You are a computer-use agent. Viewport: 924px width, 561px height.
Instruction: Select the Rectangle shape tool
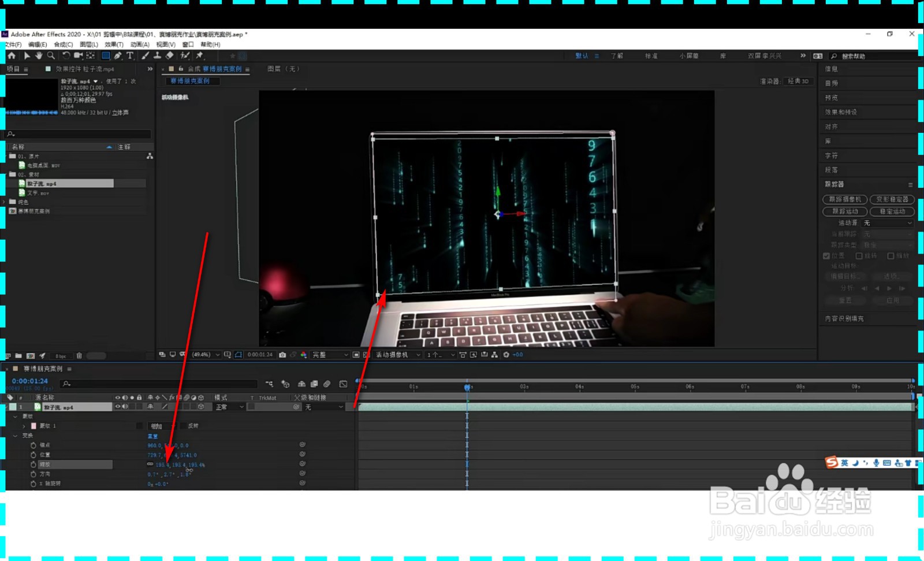[106, 55]
